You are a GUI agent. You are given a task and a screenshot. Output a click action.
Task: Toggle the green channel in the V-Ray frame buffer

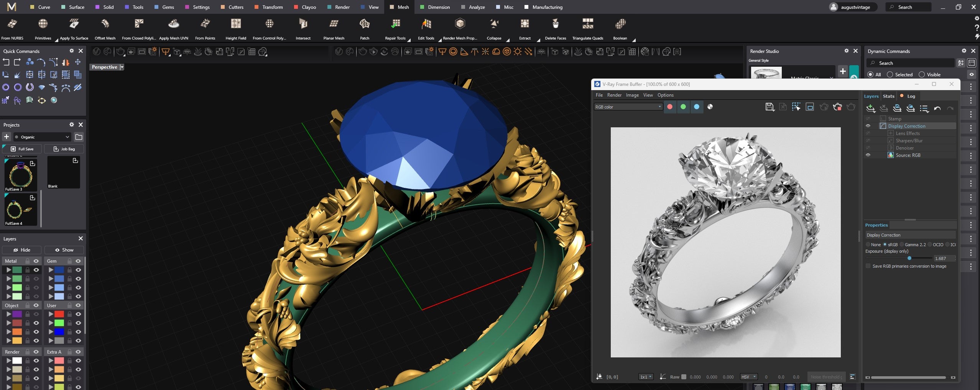pyautogui.click(x=683, y=107)
